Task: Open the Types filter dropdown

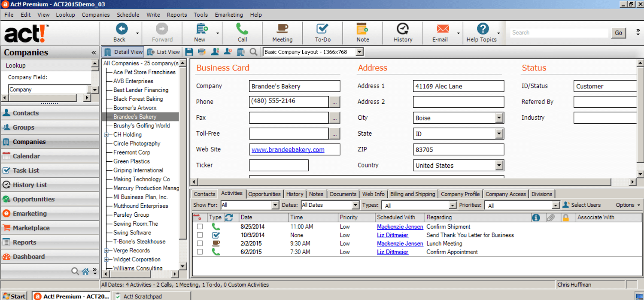Action: click(453, 206)
